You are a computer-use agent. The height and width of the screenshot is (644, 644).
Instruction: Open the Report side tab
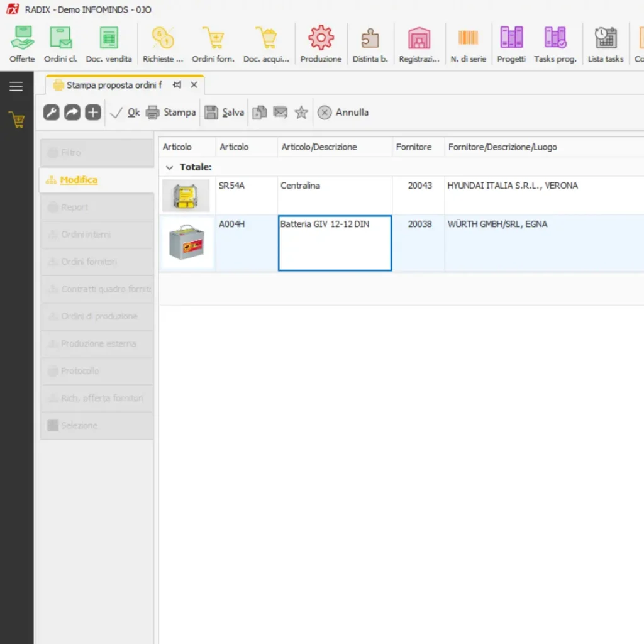tap(97, 208)
